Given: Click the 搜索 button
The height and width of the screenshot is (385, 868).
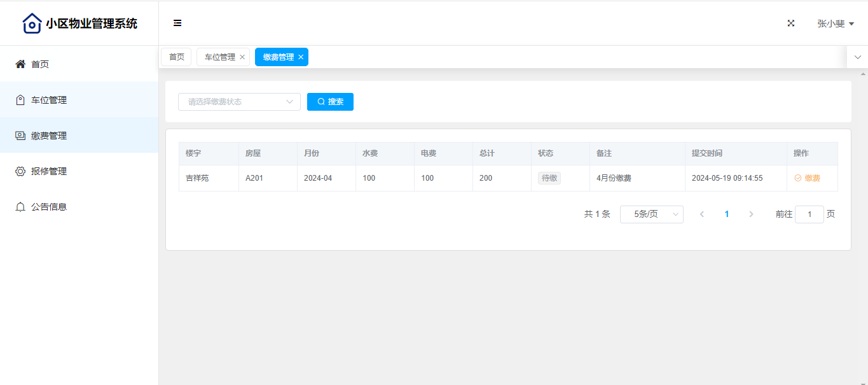Looking at the screenshot, I should tap(330, 102).
